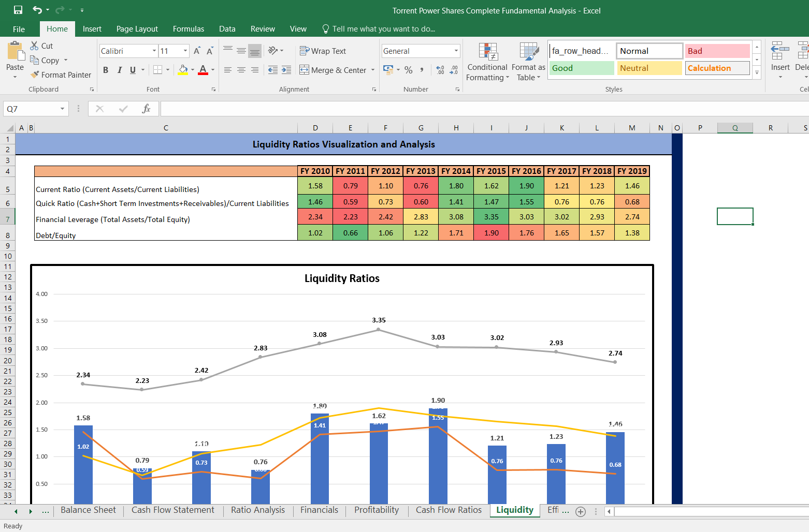Image resolution: width=809 pixels, height=532 pixels.
Task: Align text to the top of the cell
Action: [x=228, y=50]
